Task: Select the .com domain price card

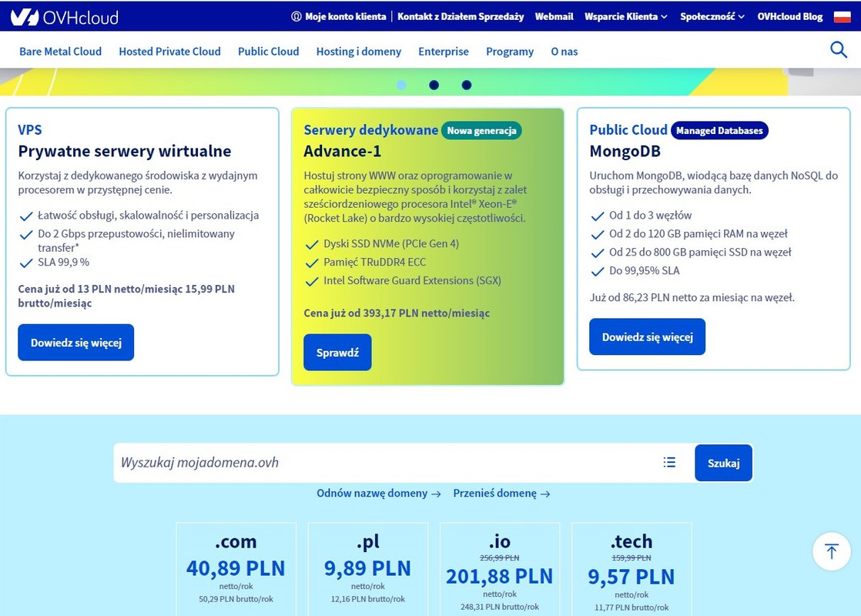Action: tap(236, 569)
